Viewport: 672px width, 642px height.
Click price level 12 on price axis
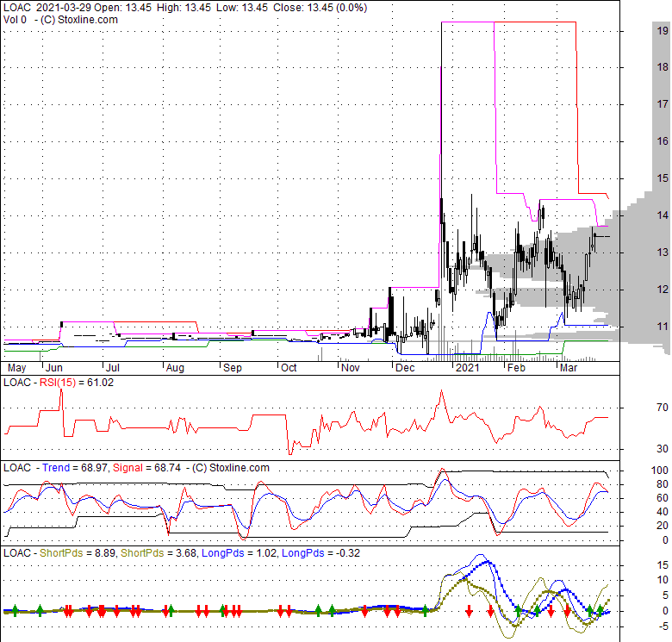(x=663, y=290)
